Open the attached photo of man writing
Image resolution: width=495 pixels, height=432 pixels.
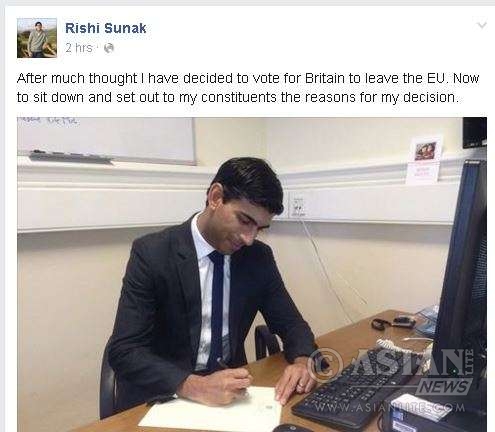(x=252, y=274)
